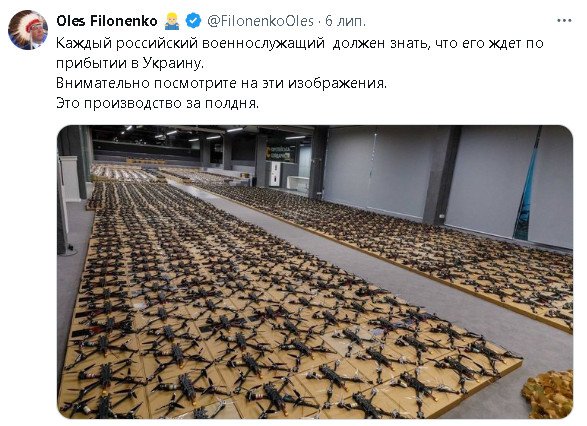This screenshot has width=587, height=426.
Task: Click 'прибытии в Украину.' text line
Action: [x=130, y=63]
